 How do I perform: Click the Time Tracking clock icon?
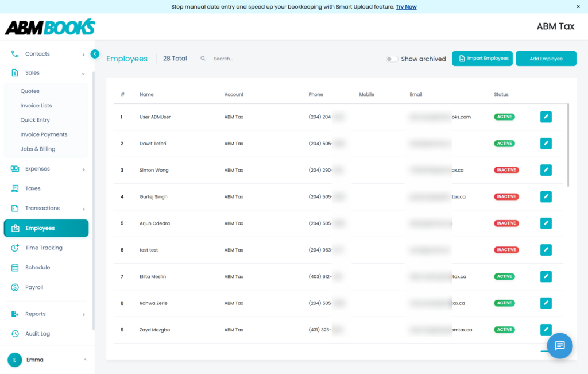(15, 248)
